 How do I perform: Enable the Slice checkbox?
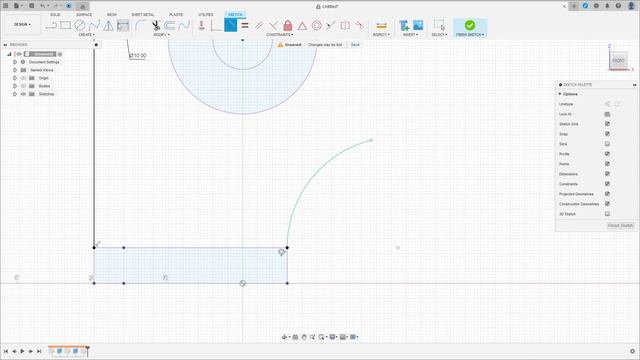[607, 144]
